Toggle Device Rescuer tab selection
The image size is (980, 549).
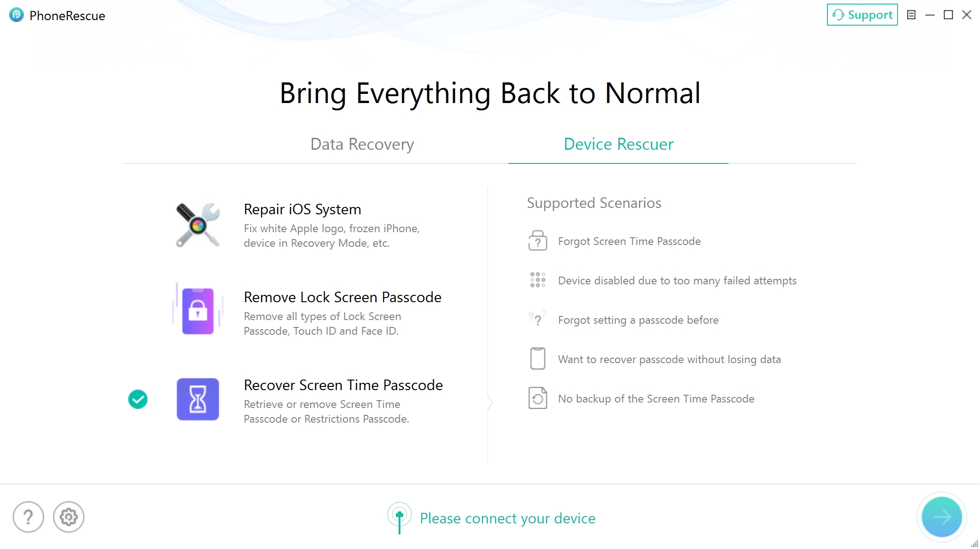coord(619,143)
